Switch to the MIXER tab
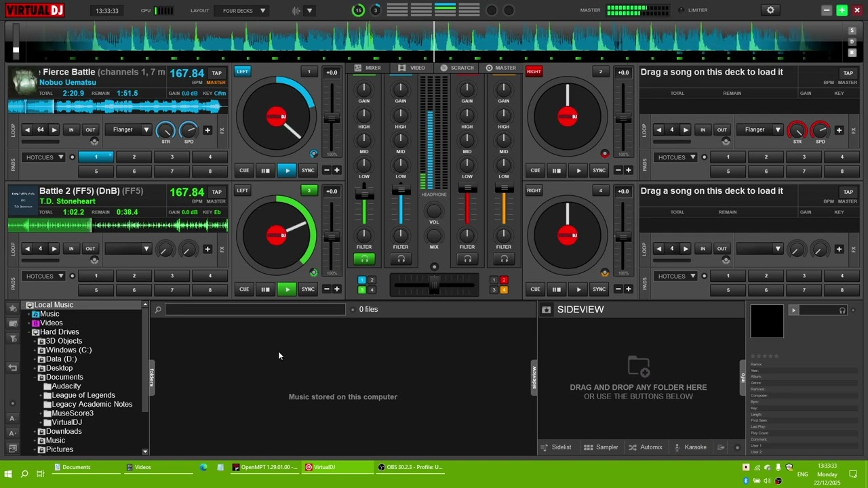The width and height of the screenshot is (868, 488). click(368, 68)
